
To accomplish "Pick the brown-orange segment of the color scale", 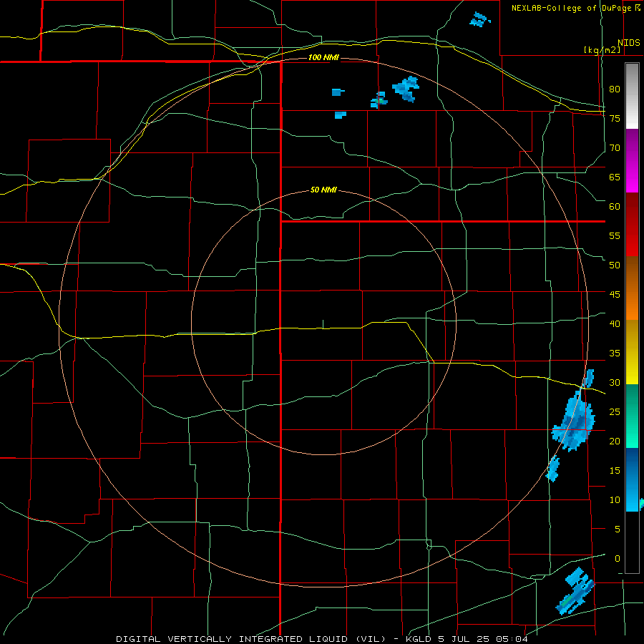I will (632, 288).
